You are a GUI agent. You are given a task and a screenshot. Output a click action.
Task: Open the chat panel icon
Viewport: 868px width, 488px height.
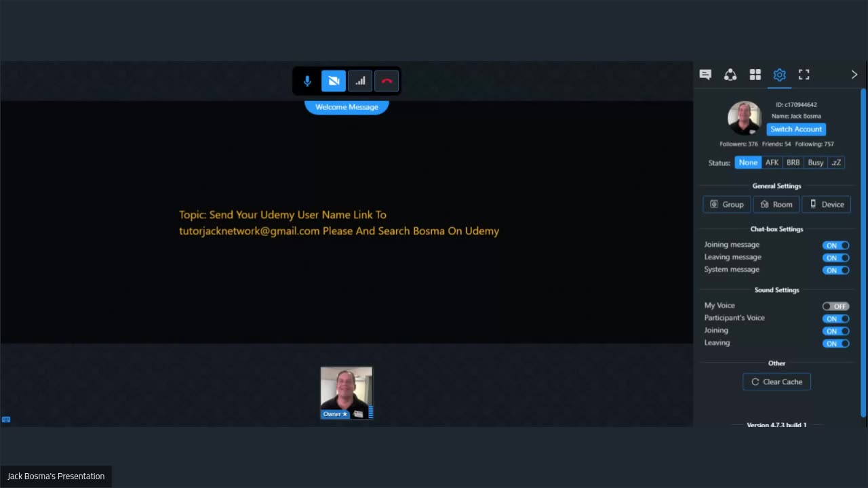[x=705, y=75]
